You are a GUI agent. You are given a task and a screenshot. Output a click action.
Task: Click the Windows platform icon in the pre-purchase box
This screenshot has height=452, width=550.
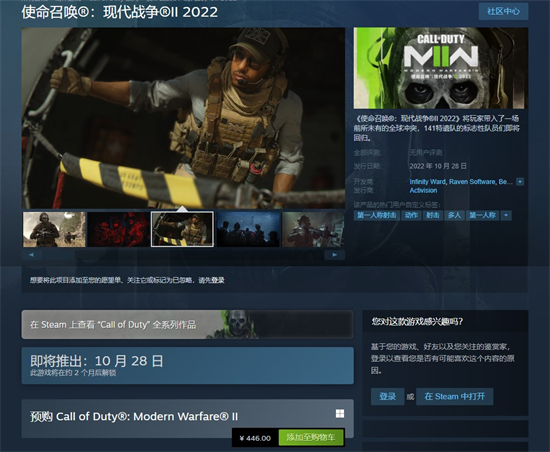tap(340, 414)
